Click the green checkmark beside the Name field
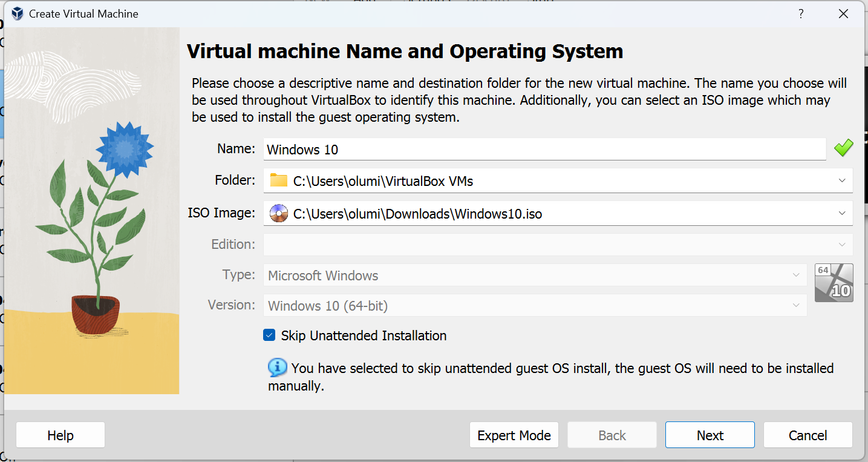The width and height of the screenshot is (868, 462). click(843, 148)
